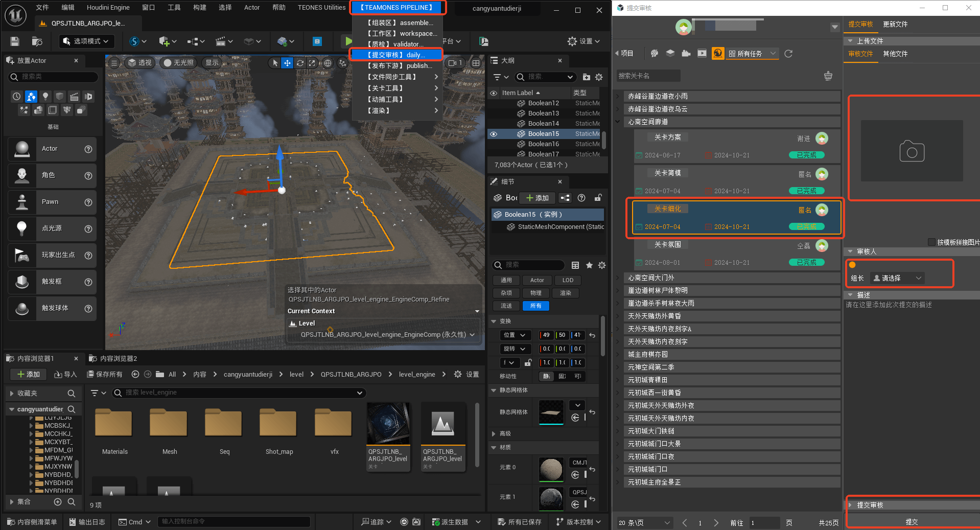Click the 提交 submit button

click(x=912, y=522)
